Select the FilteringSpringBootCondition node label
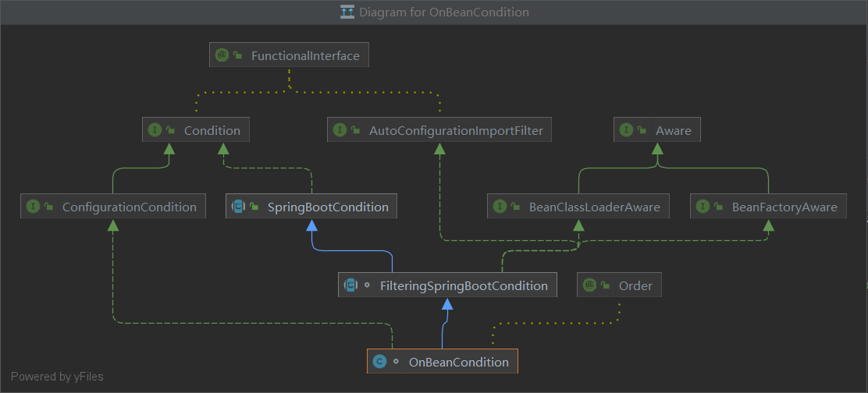The width and height of the screenshot is (868, 393). tap(464, 285)
